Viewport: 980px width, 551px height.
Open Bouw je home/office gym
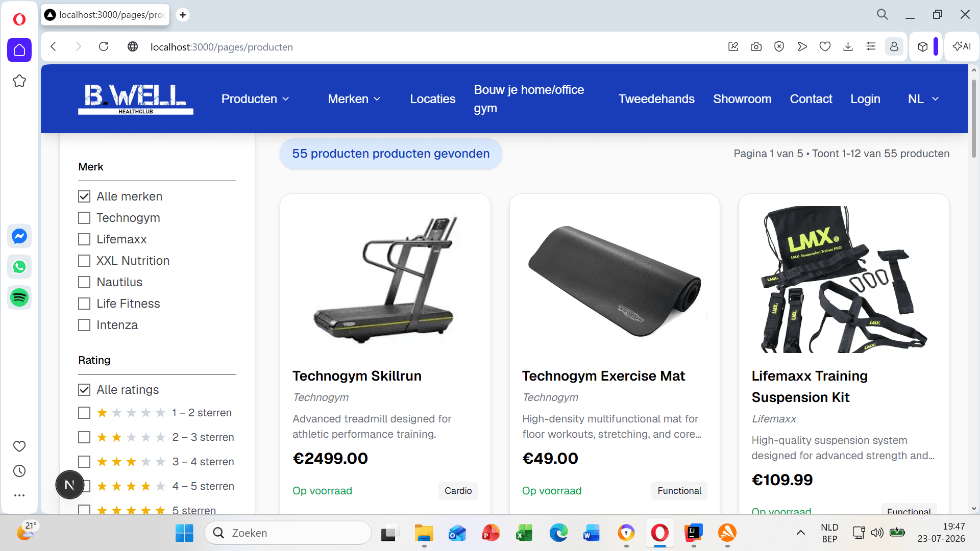(x=529, y=99)
